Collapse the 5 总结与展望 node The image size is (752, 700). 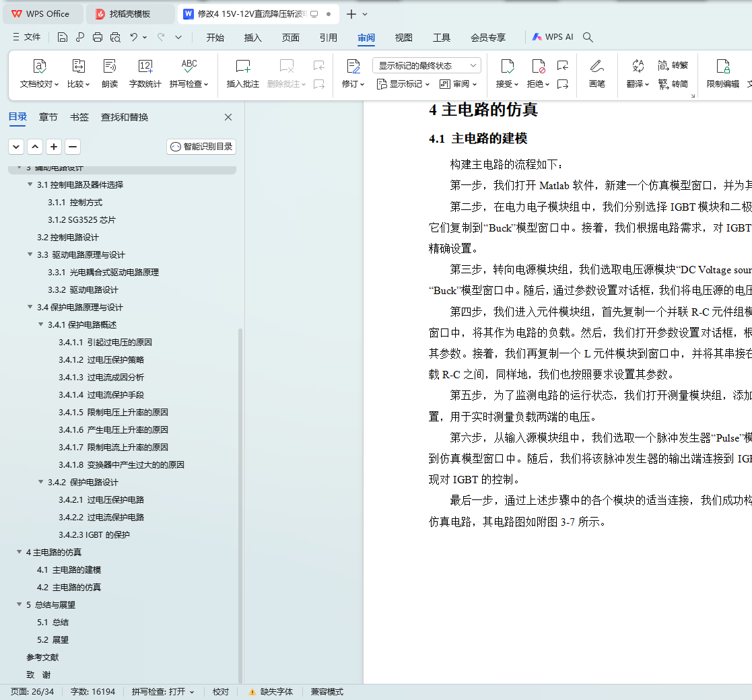pyautogui.click(x=19, y=604)
